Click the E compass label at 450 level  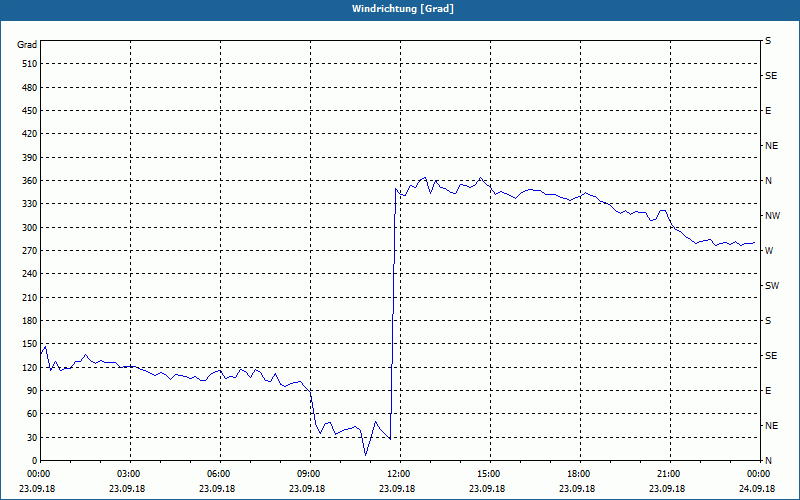point(768,111)
